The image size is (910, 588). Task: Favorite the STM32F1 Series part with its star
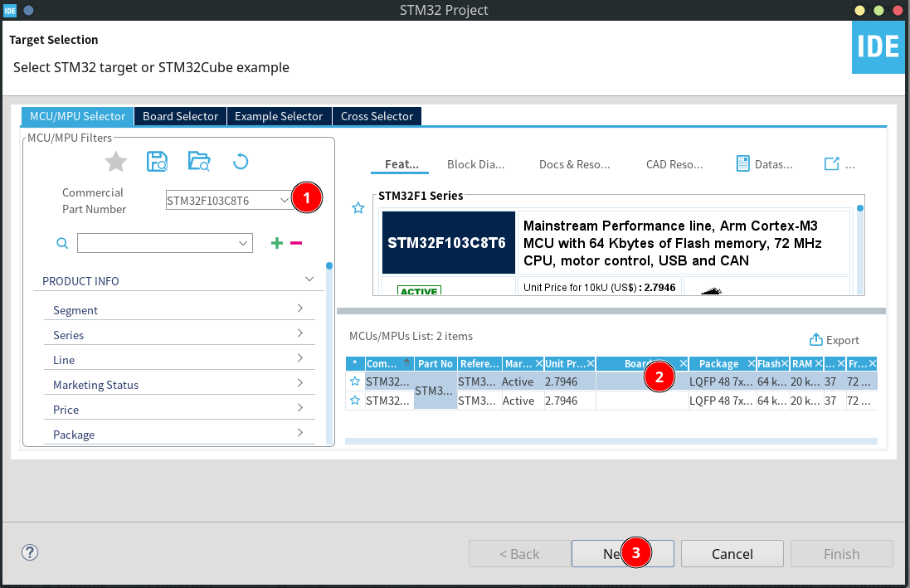coord(358,208)
